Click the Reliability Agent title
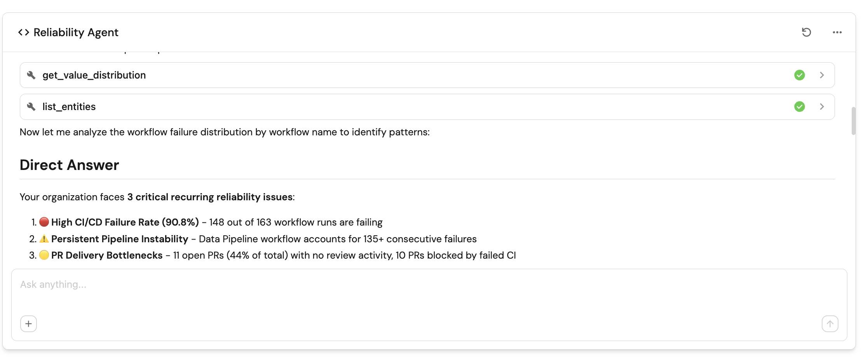The width and height of the screenshot is (868, 357). coord(76,32)
